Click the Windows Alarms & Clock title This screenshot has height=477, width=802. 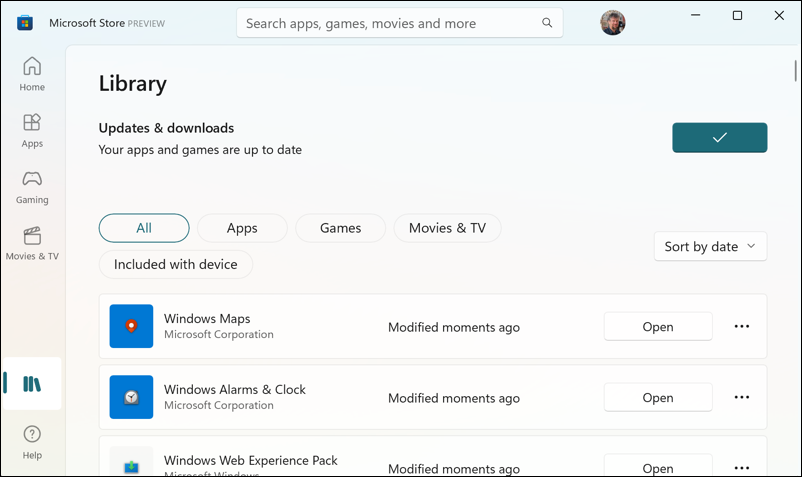point(235,390)
